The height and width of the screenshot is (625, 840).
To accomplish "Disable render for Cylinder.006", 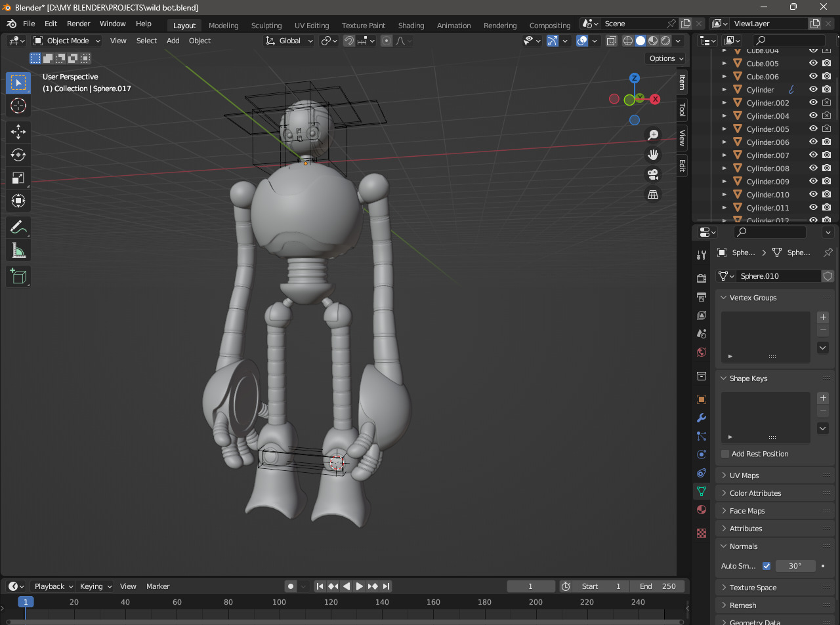I will click(827, 142).
